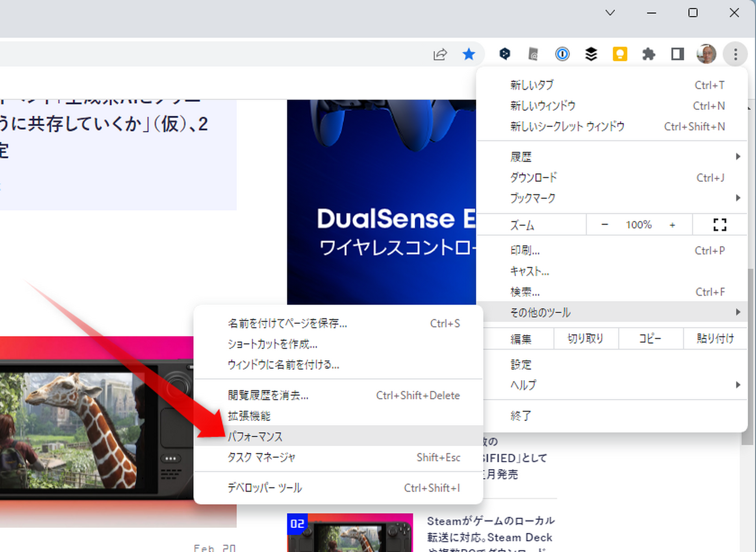Toggle the side panel icon
The image size is (756, 552).
coord(677,54)
